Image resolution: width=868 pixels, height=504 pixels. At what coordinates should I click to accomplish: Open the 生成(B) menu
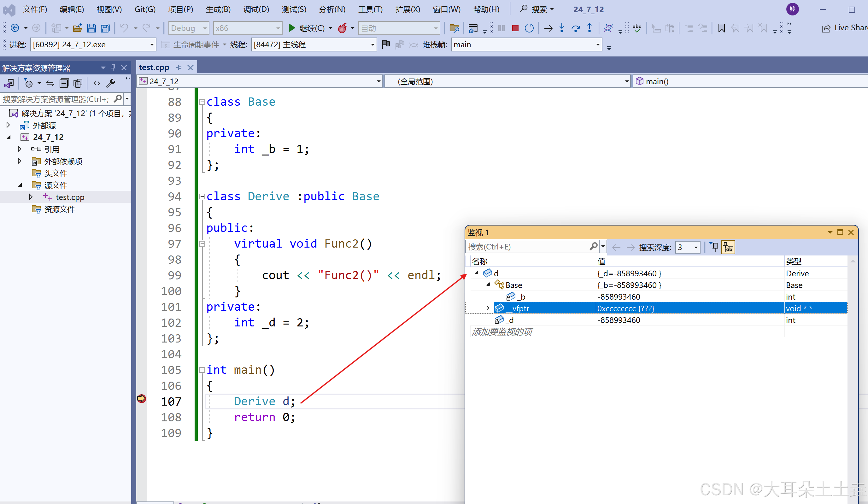click(x=218, y=9)
